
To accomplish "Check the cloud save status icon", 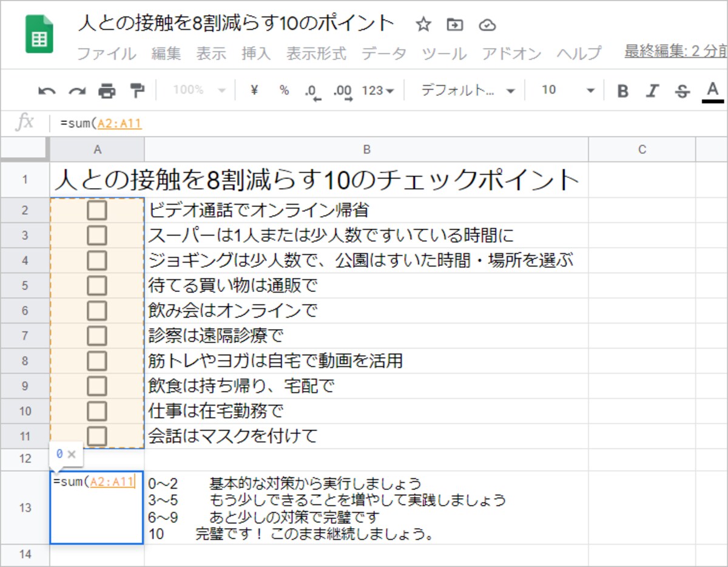I will [487, 25].
